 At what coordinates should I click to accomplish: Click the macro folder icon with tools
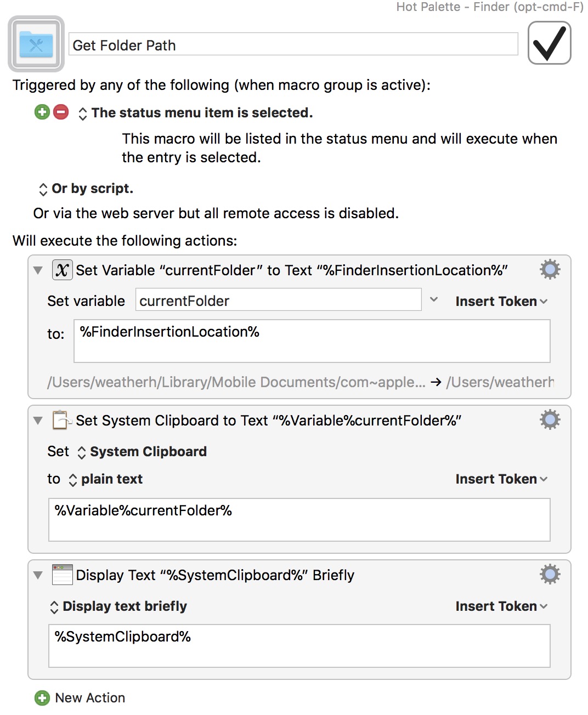pos(36,44)
